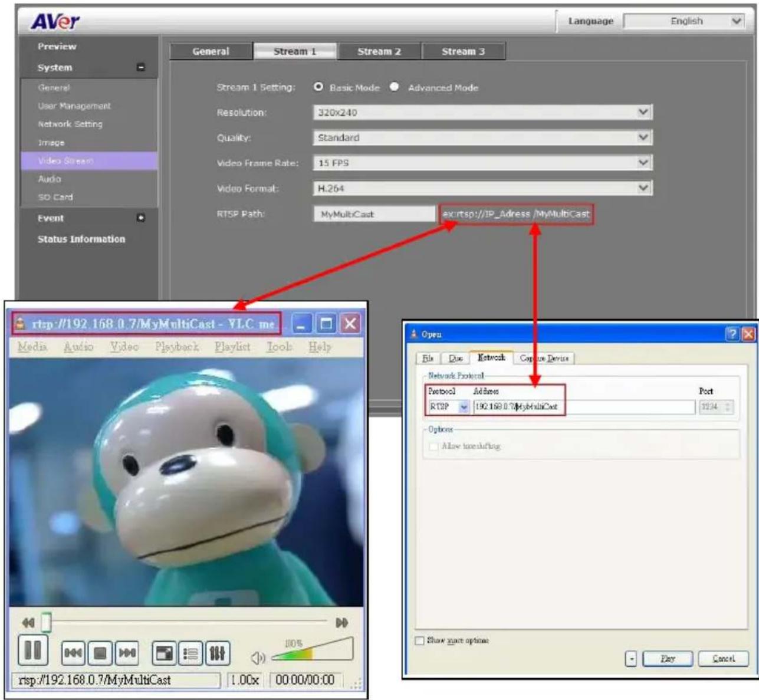
Task: Switch to the General tab
Action: pos(211,51)
